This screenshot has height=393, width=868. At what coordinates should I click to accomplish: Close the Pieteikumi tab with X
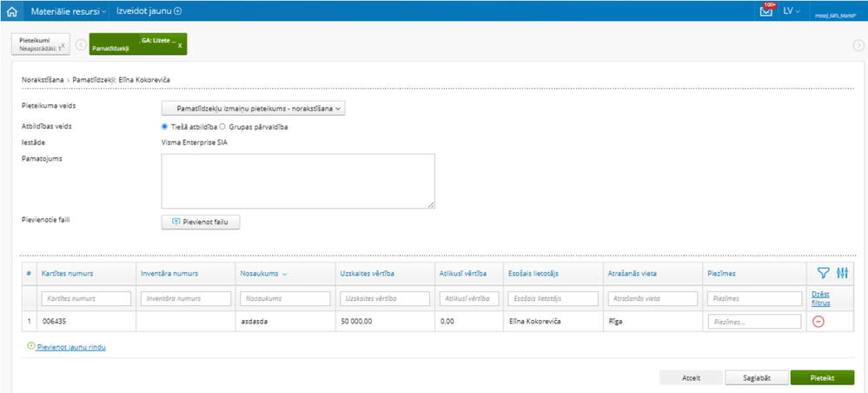(x=63, y=47)
